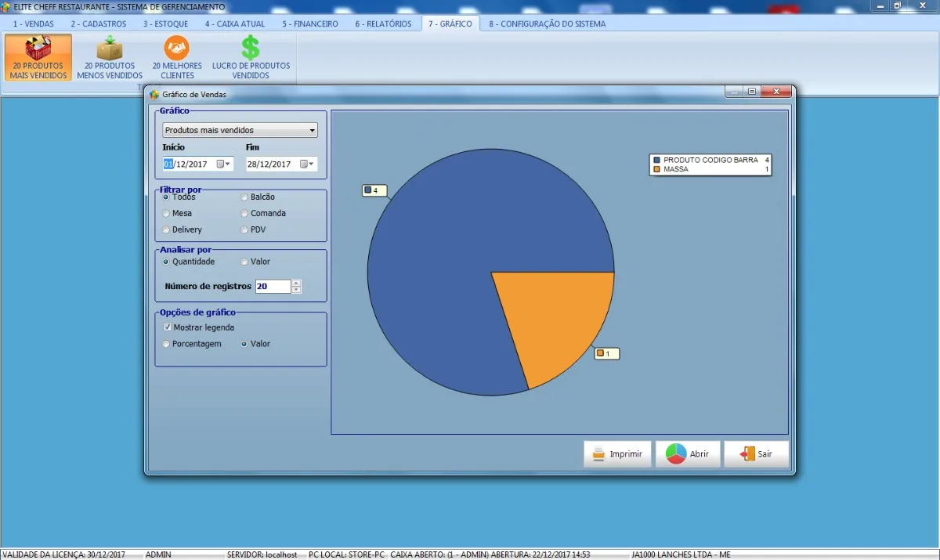Viewport: 940px width, 560px height.
Task: Select the Delivery filter option
Action: tap(182, 229)
